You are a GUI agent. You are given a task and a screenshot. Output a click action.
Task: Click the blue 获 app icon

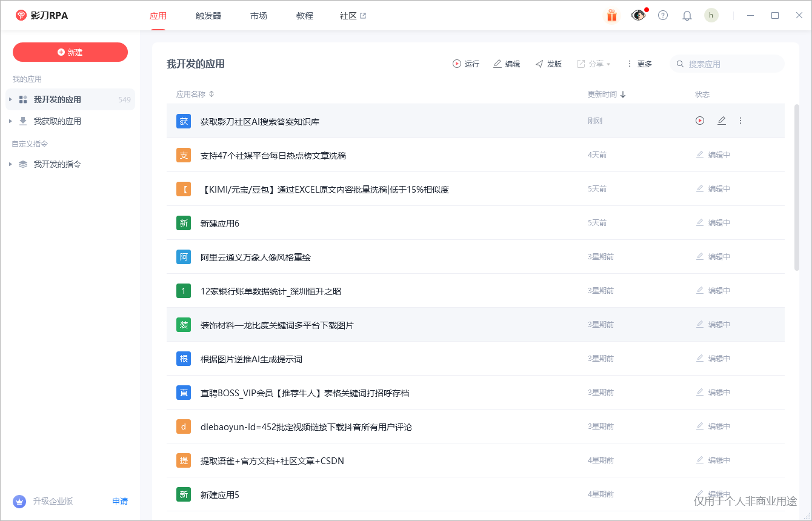tap(184, 121)
